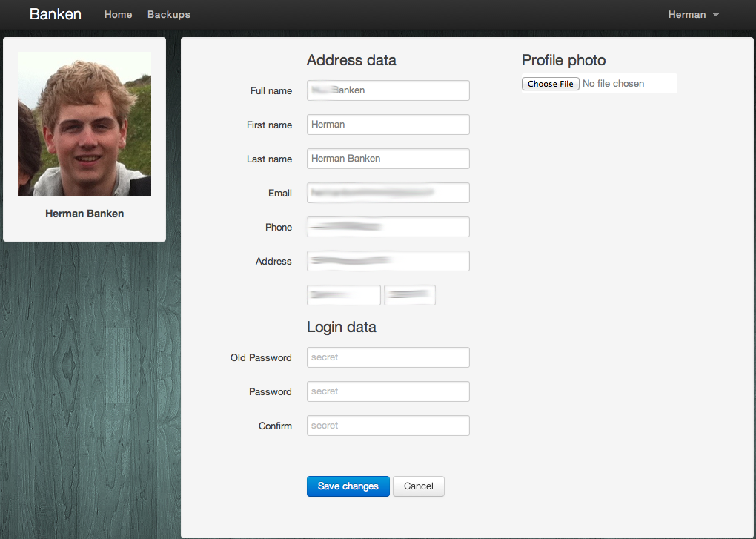Image resolution: width=756 pixels, height=539 pixels.
Task: Open the Backups page
Action: [x=169, y=15]
